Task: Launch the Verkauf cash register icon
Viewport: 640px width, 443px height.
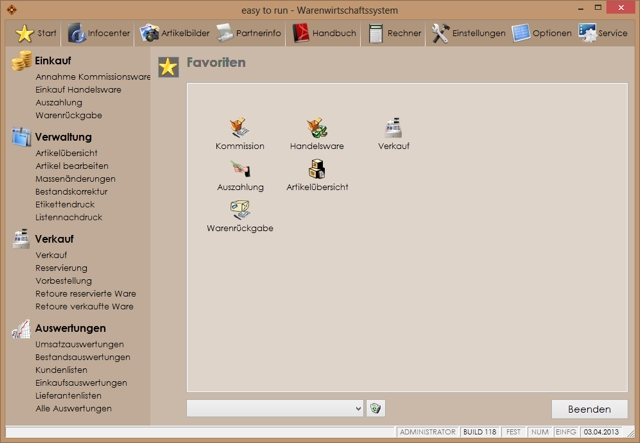Action: point(393,128)
